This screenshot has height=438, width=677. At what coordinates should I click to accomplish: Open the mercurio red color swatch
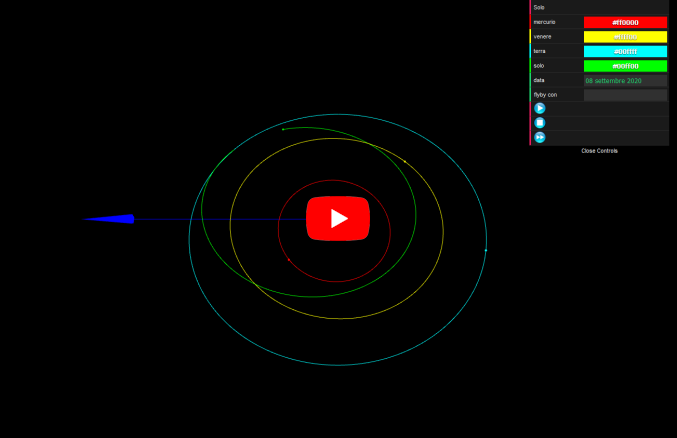point(625,22)
